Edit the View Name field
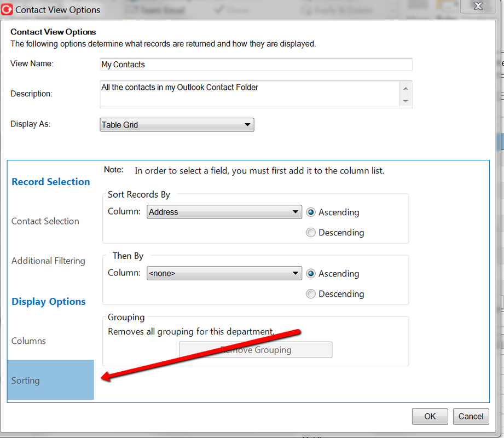The width and height of the screenshot is (504, 438). click(x=256, y=64)
